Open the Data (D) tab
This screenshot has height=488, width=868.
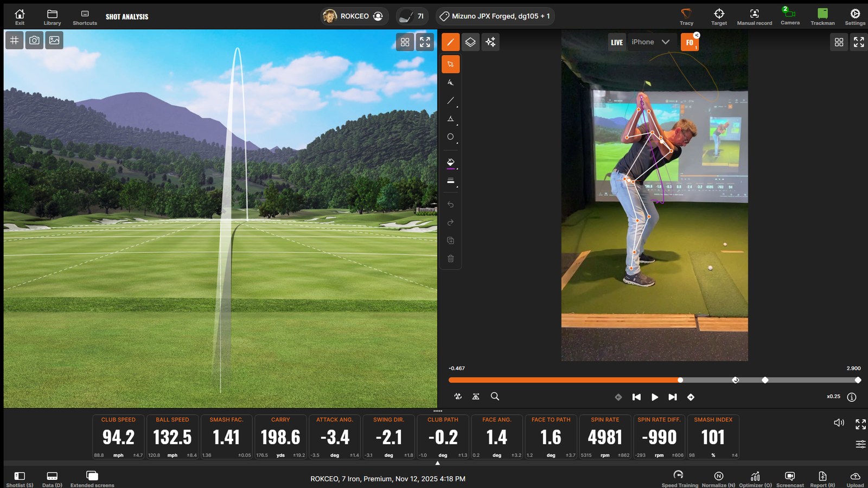click(x=52, y=479)
